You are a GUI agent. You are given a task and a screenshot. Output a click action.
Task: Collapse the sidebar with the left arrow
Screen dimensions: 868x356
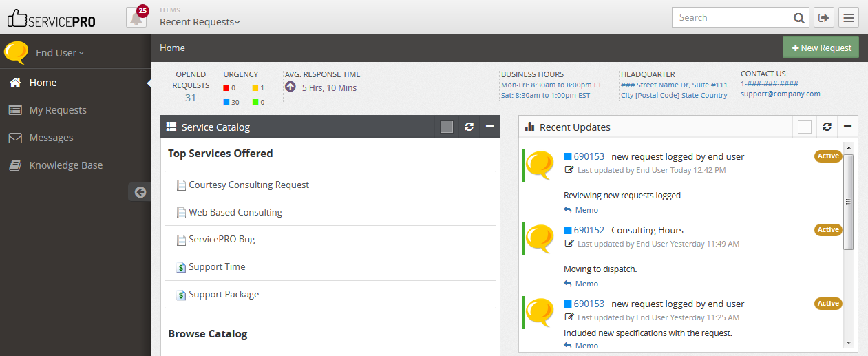click(x=140, y=192)
